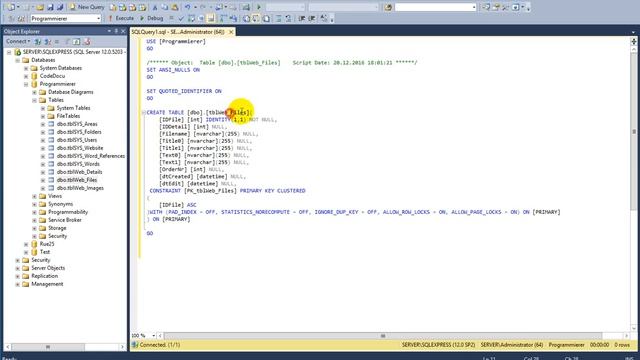Click the Object Explorer refresh icon
Screen dimensions: 640x360
pyautogui.click(x=76, y=41)
